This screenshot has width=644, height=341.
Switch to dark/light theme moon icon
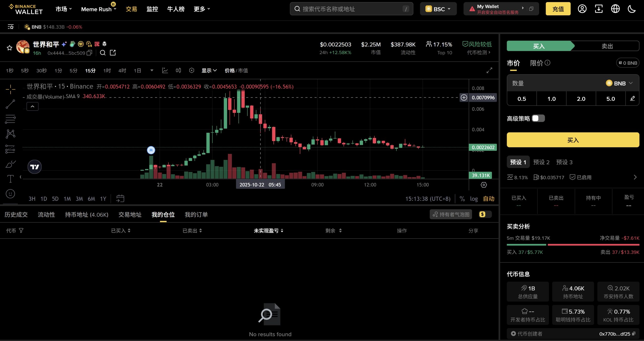point(632,9)
